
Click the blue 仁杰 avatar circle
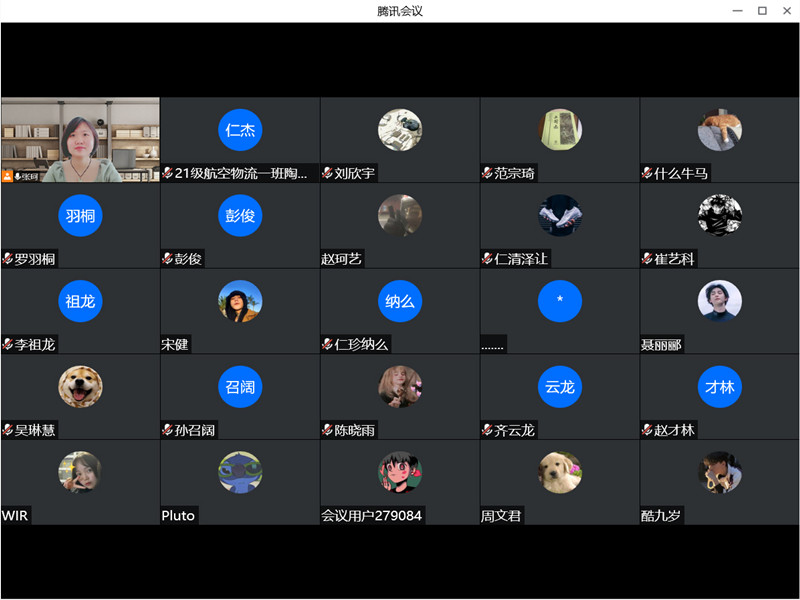pos(240,130)
